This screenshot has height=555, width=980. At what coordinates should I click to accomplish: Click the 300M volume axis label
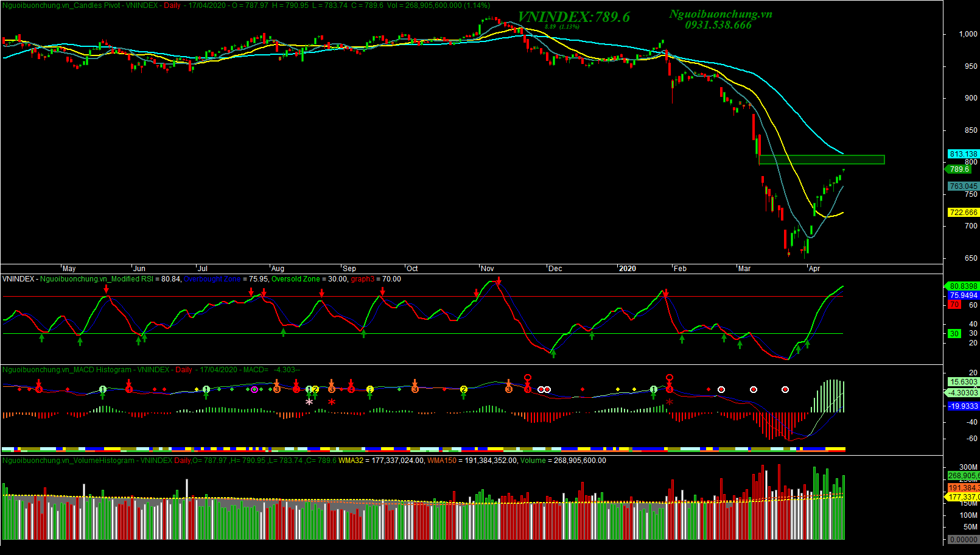click(968, 467)
